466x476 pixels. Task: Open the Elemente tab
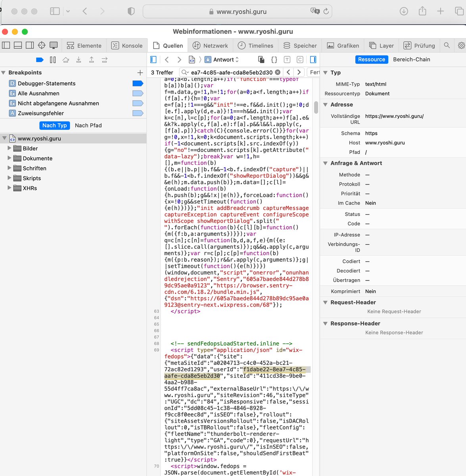tap(84, 46)
